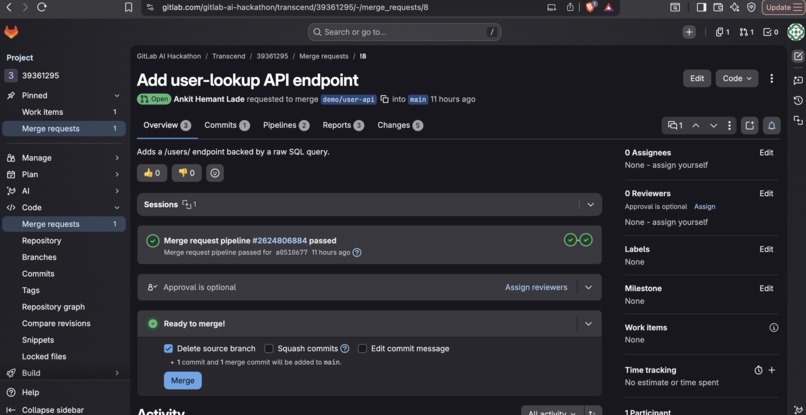Switch to the Reports tab
Screen dimensions: 806x415
pos(343,125)
